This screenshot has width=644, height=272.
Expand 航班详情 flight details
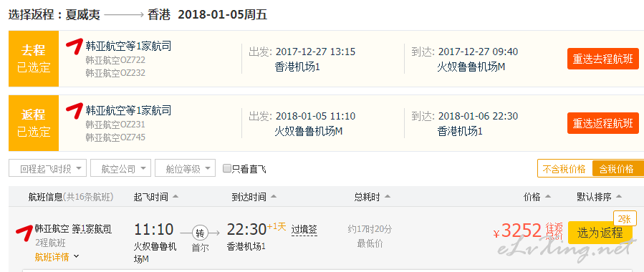pos(57,257)
